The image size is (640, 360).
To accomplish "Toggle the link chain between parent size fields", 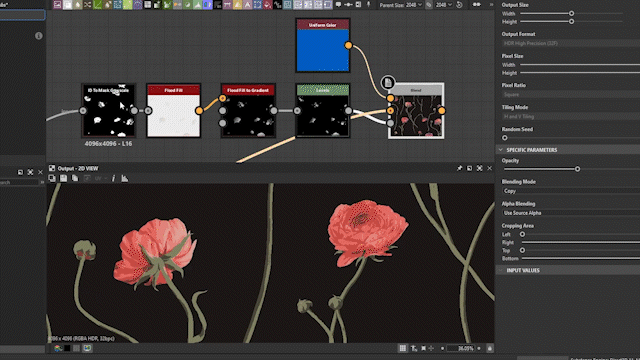I will coord(429,5).
